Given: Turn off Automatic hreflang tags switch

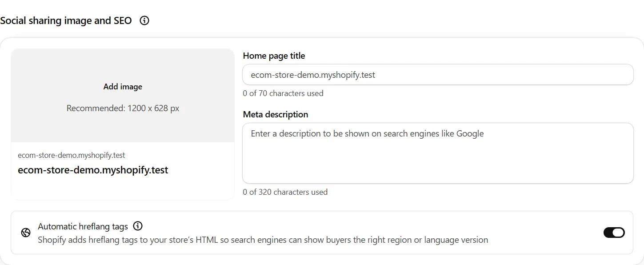Looking at the screenshot, I should tap(614, 233).
